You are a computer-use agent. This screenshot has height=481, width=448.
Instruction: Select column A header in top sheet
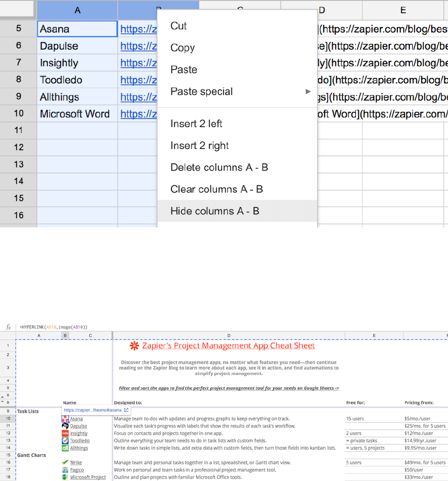(x=77, y=10)
